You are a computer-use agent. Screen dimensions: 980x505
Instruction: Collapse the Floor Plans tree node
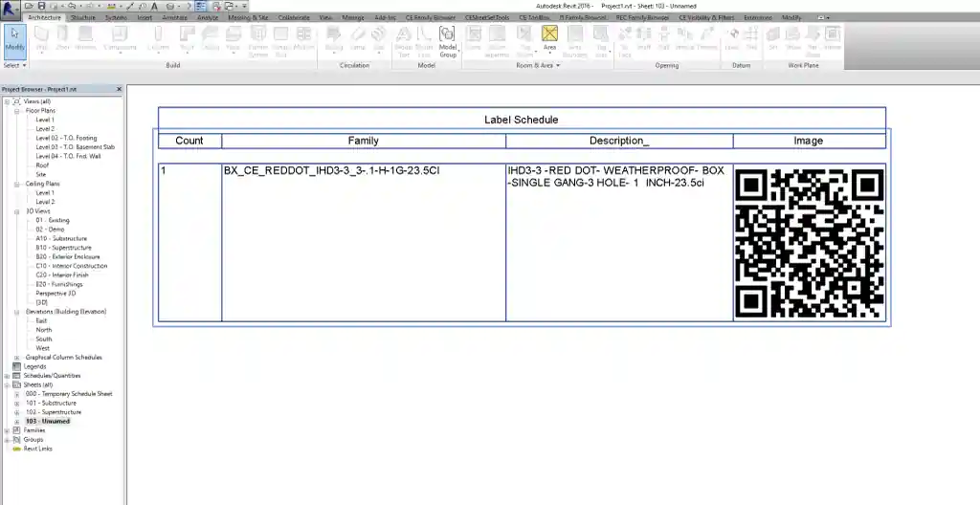point(16,111)
